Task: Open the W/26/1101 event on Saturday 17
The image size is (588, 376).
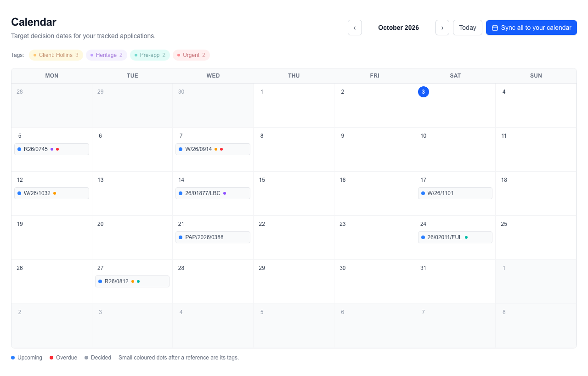Action: point(455,193)
